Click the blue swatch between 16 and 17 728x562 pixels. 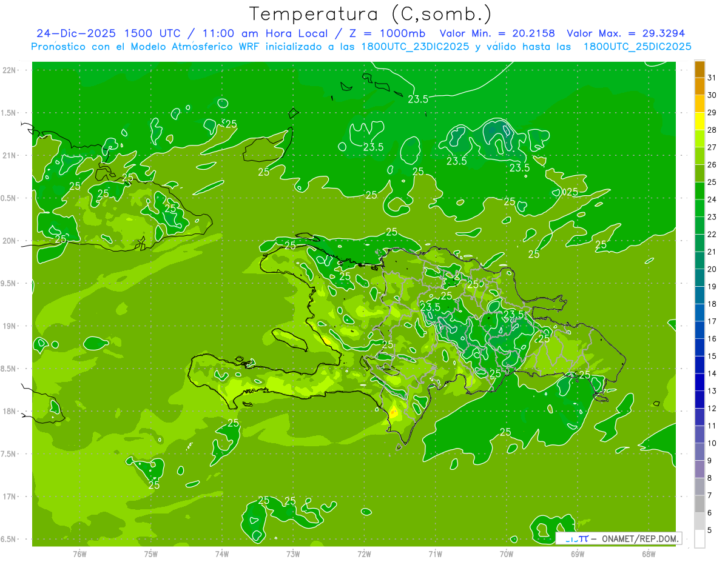(x=699, y=330)
